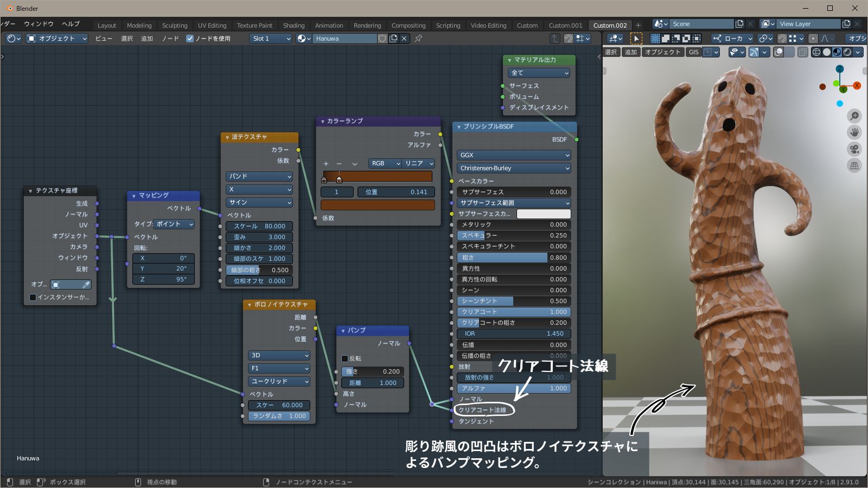This screenshot has height=488, width=868.
Task: Open the ノード menu in the node editor
Action: click(x=170, y=38)
